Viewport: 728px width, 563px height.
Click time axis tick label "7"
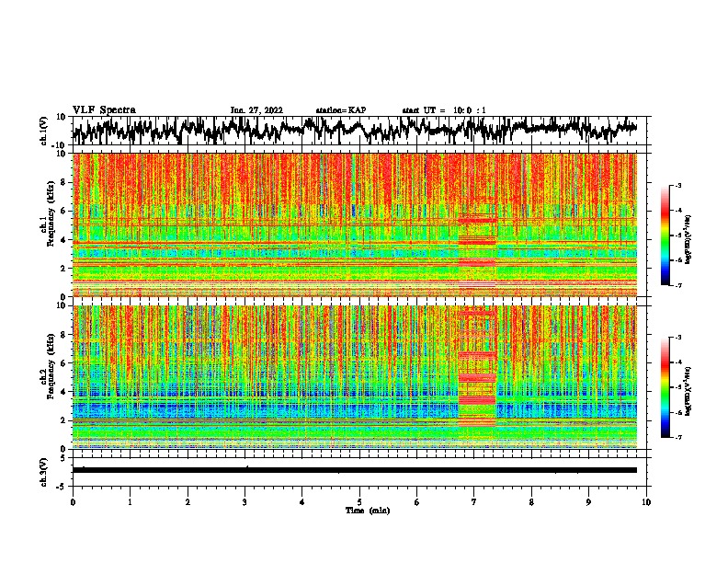click(x=474, y=502)
